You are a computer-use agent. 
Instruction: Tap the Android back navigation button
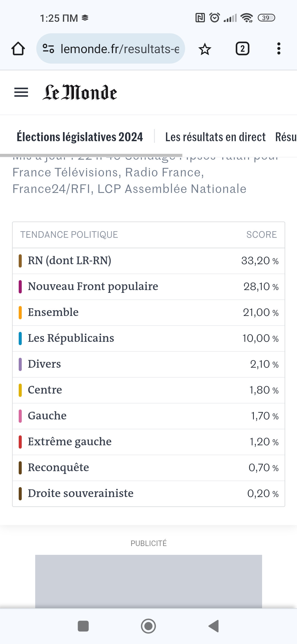point(214,626)
